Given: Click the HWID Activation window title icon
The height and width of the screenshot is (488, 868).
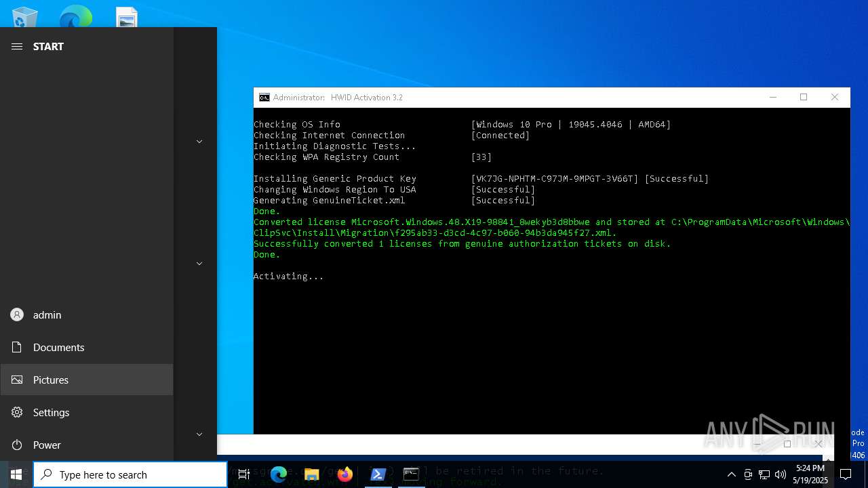Looking at the screenshot, I should coord(264,98).
